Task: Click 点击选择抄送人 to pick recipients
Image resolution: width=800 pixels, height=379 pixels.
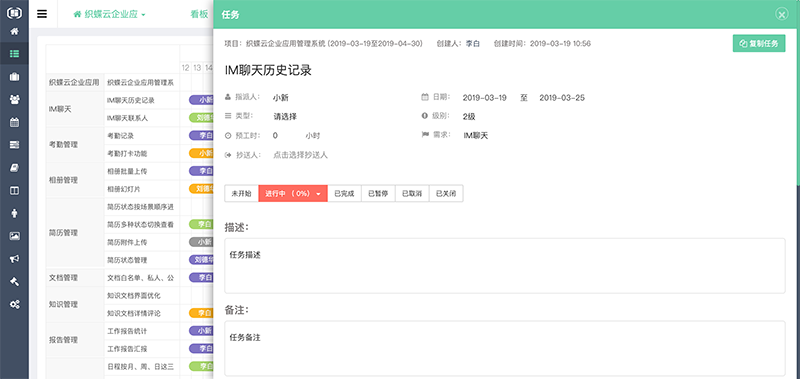Action: pos(301,155)
